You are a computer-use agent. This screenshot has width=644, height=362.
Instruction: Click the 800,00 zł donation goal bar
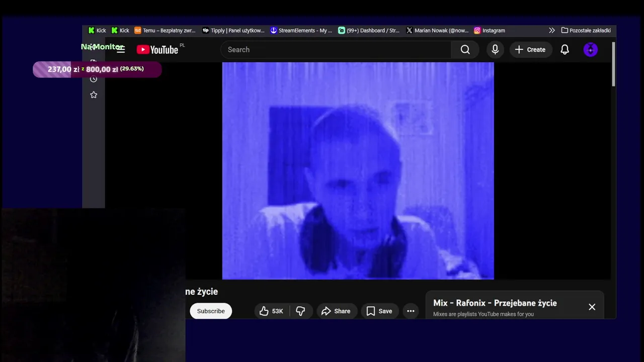(x=97, y=69)
